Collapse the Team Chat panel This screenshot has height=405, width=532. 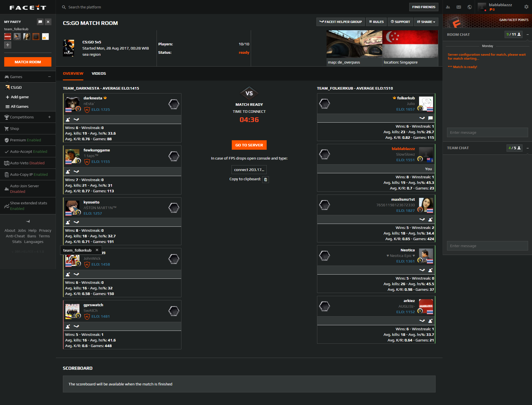tap(528, 148)
